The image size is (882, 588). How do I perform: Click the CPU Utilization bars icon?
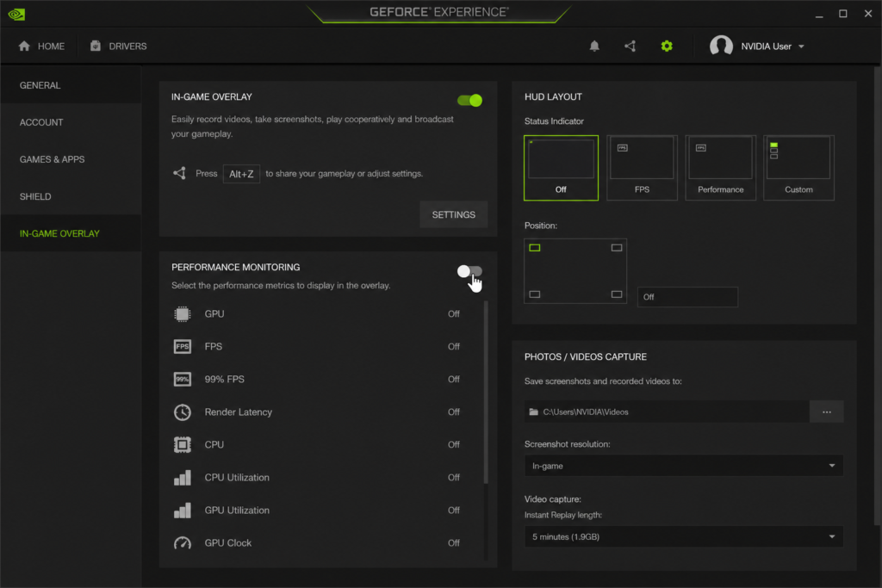tap(183, 477)
